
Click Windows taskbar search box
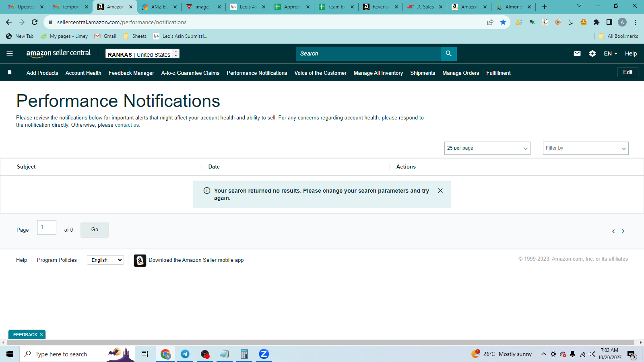(77, 354)
